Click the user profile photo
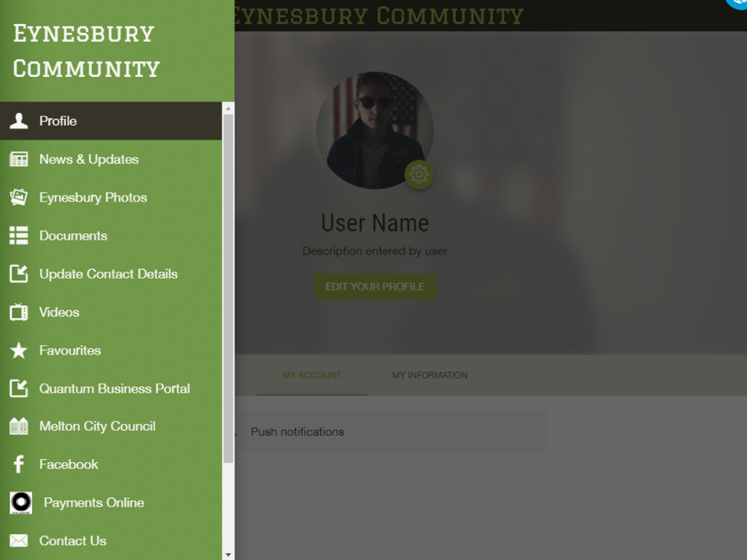 tap(375, 130)
